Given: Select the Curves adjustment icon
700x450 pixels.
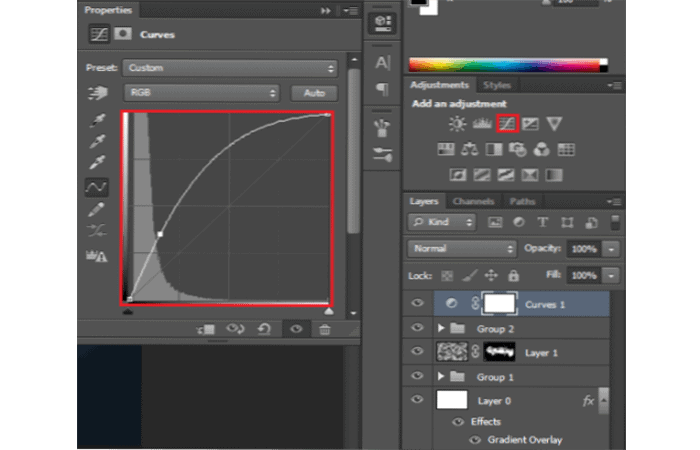Looking at the screenshot, I should click(507, 124).
